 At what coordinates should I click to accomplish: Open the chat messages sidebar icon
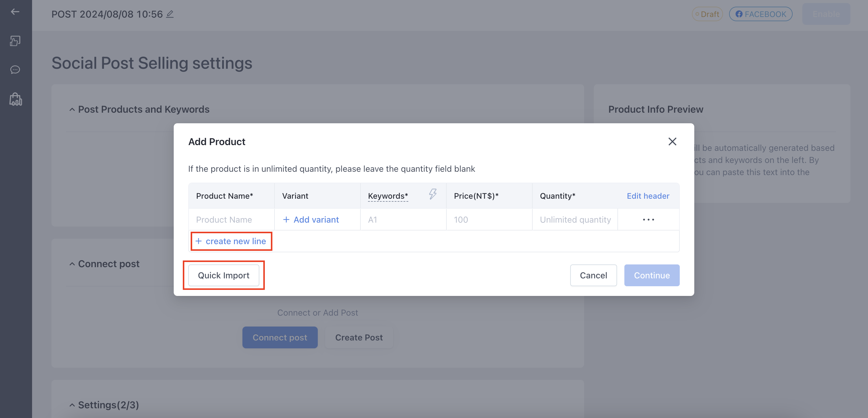pos(15,69)
